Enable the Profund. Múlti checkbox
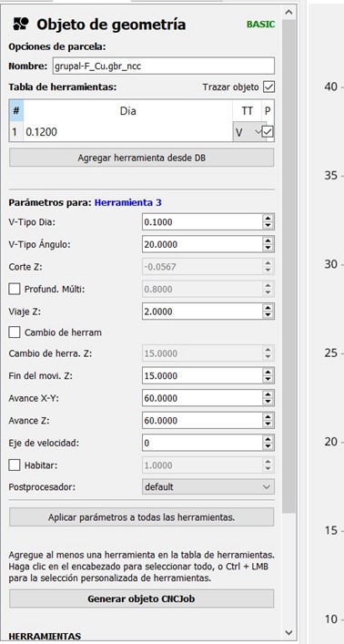The image size is (344, 644). coord(15,289)
